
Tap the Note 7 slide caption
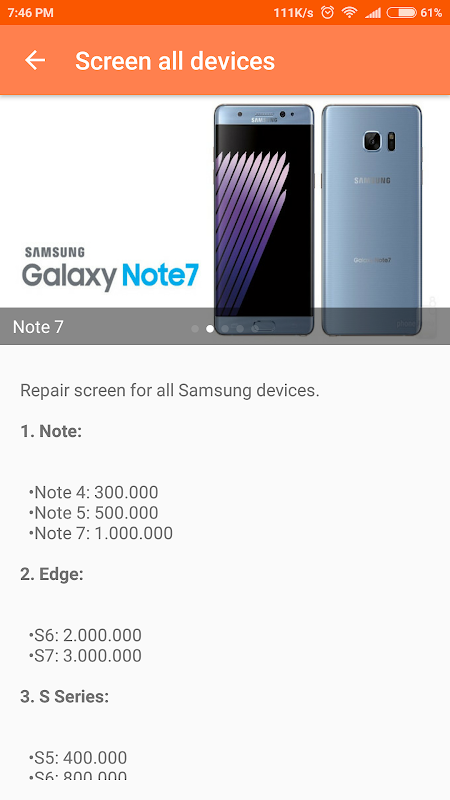click(38, 327)
